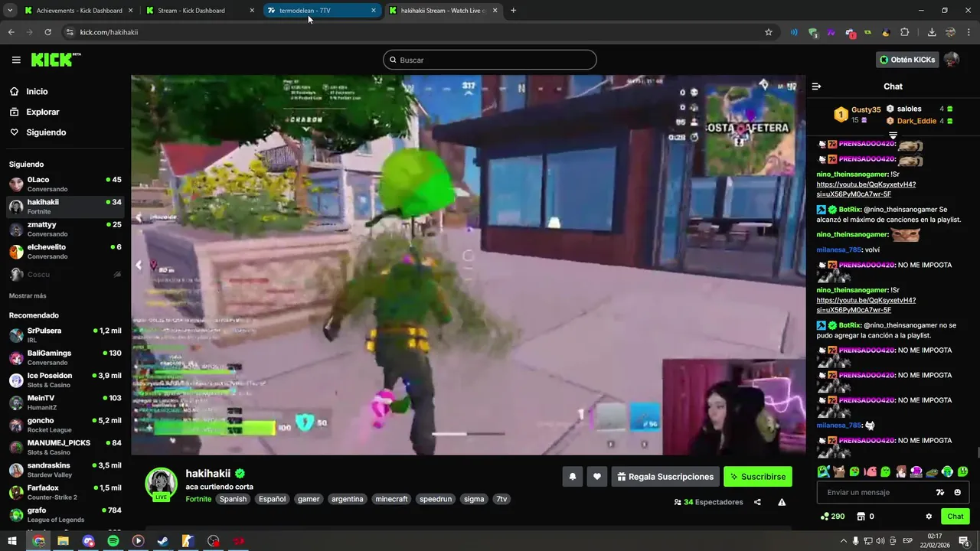This screenshot has width=980, height=551.
Task: Click the argentina tag
Action: 348,499
